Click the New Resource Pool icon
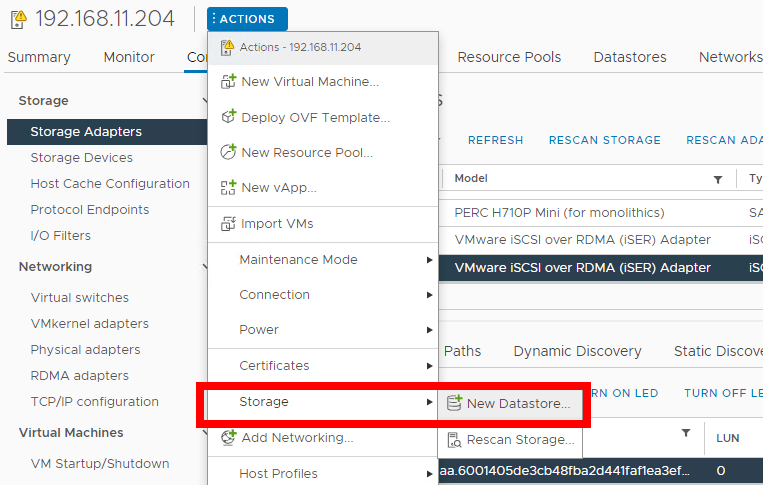The height and width of the screenshot is (485, 763). click(227, 153)
